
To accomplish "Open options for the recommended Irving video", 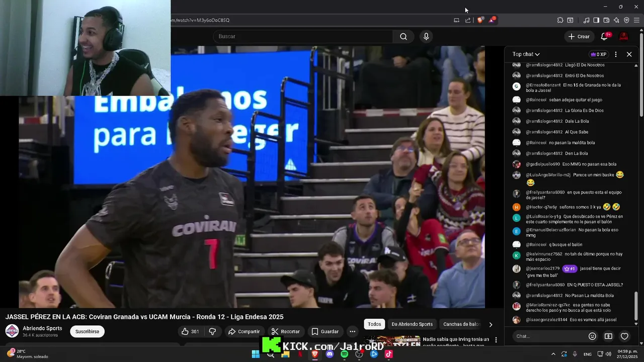I will coord(496,340).
